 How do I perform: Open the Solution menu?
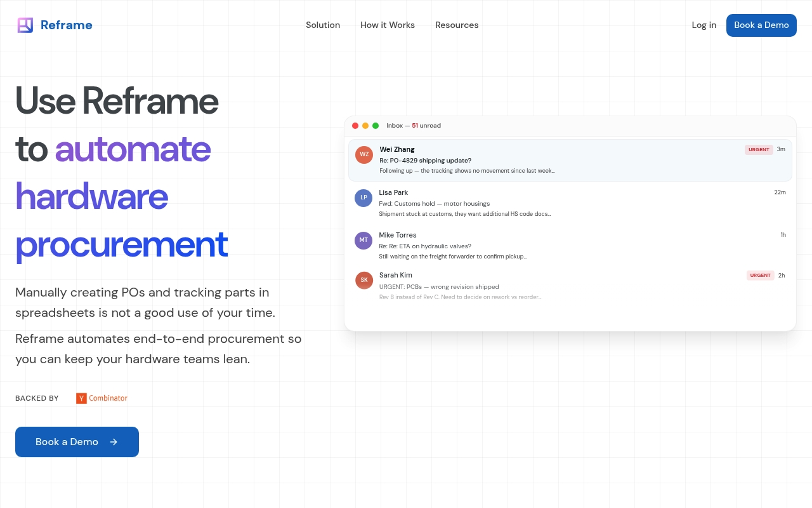pyautogui.click(x=323, y=25)
